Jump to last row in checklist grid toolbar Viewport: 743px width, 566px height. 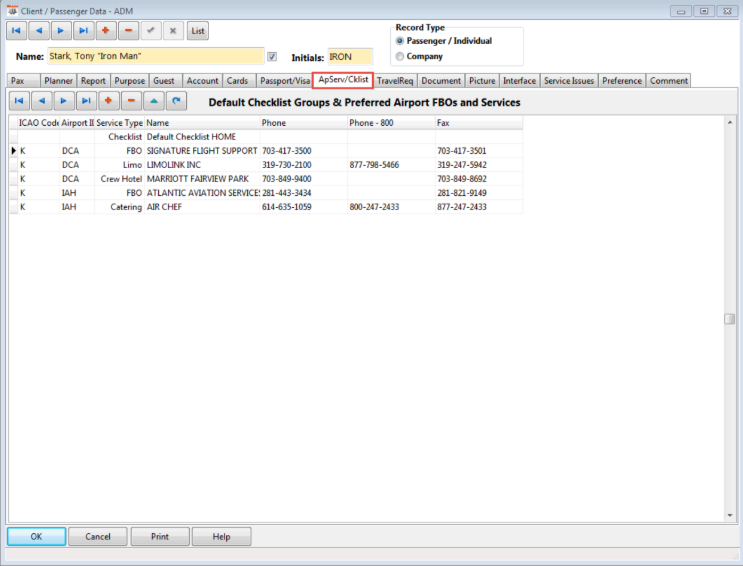tap(86, 101)
